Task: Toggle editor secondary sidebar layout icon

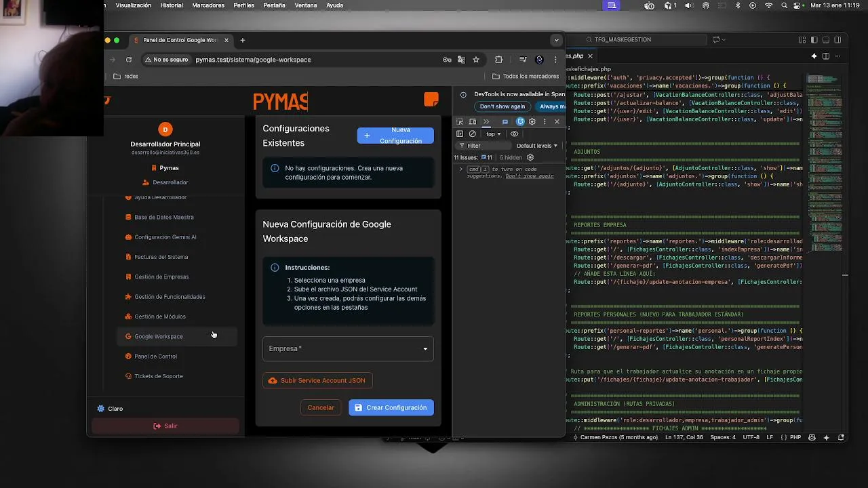Action: [838, 40]
